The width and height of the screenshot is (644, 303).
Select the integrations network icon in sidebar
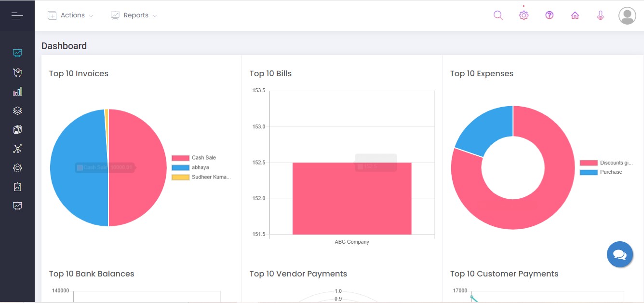[17, 149]
